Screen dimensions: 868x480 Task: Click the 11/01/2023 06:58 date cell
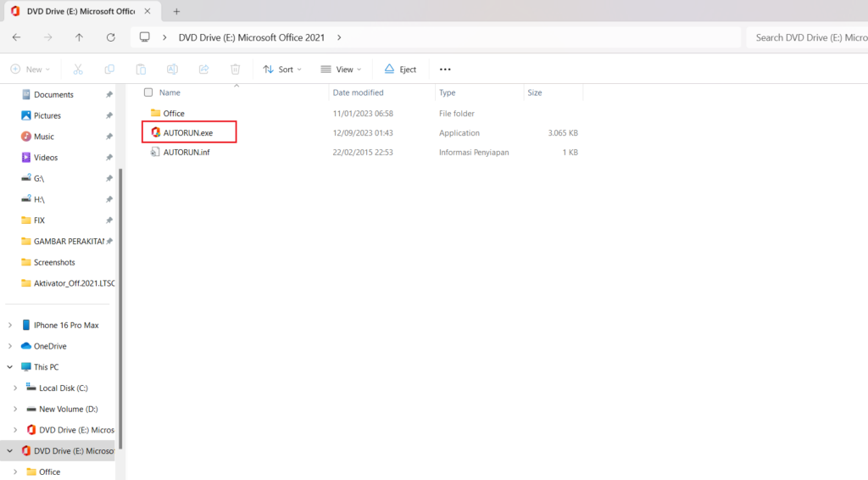coord(363,114)
